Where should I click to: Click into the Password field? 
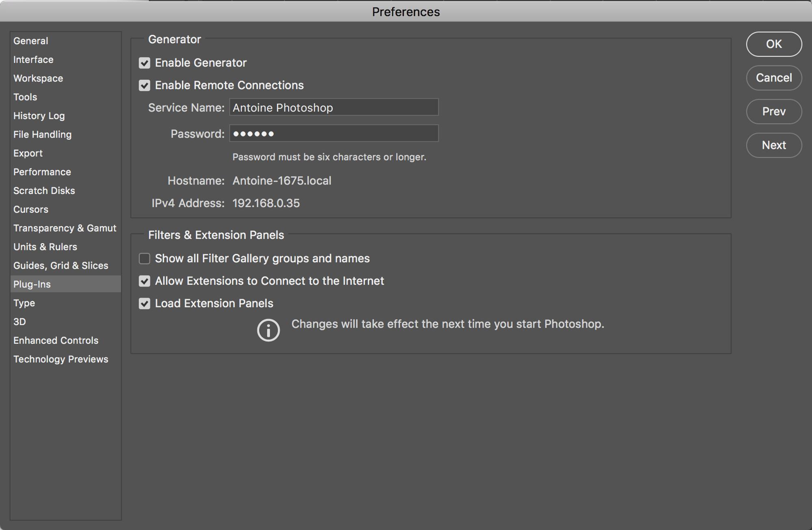pyautogui.click(x=334, y=134)
